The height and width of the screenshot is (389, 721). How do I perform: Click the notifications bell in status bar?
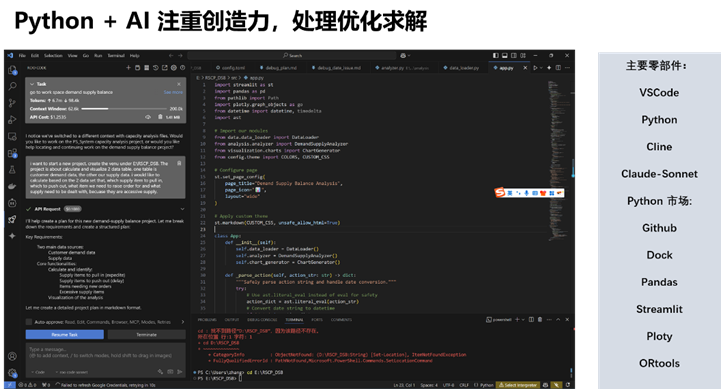pyautogui.click(x=568, y=385)
